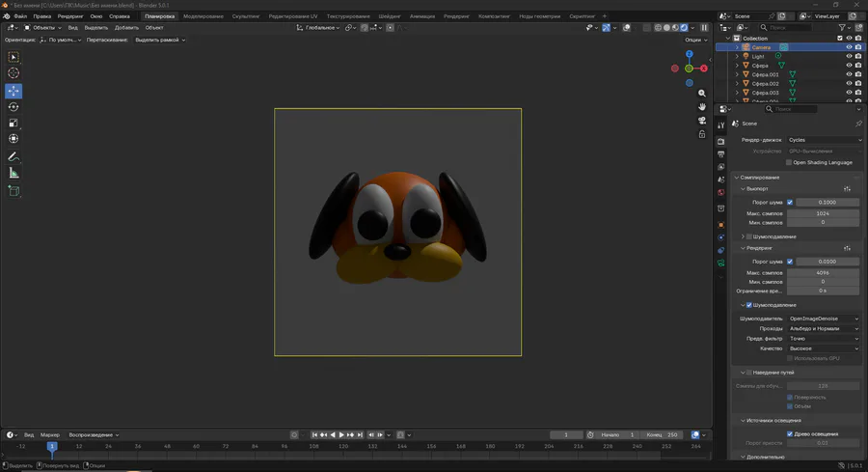
Task: Open Render properties tab icon
Action: tap(720, 142)
